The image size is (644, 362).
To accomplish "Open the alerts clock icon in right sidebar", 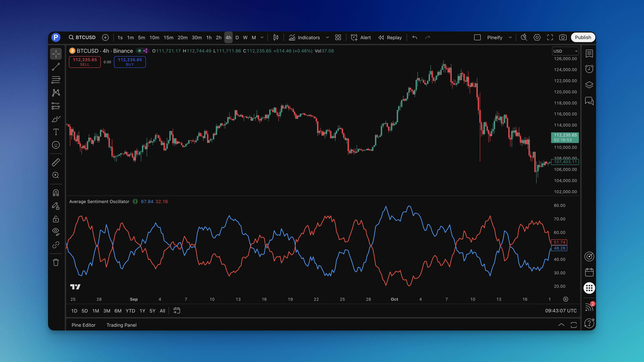I will (x=589, y=69).
